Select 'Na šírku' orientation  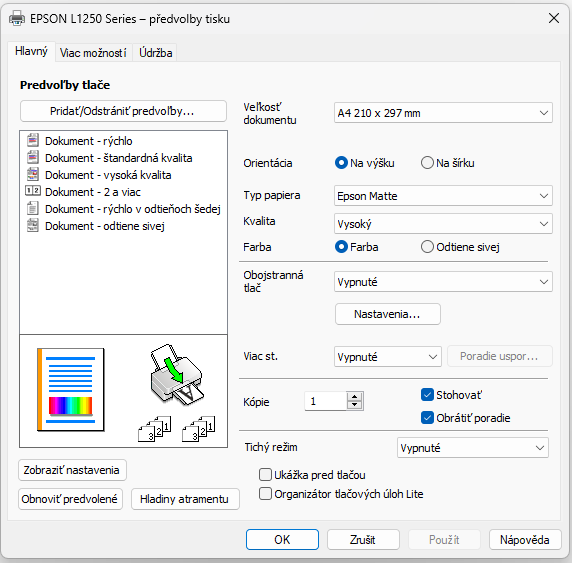tap(448, 163)
